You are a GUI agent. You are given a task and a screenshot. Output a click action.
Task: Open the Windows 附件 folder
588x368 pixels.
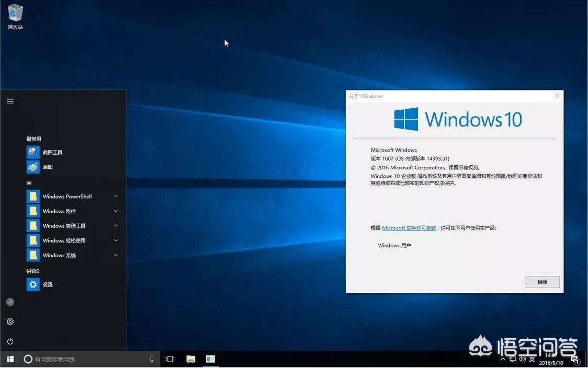pyautogui.click(x=72, y=211)
